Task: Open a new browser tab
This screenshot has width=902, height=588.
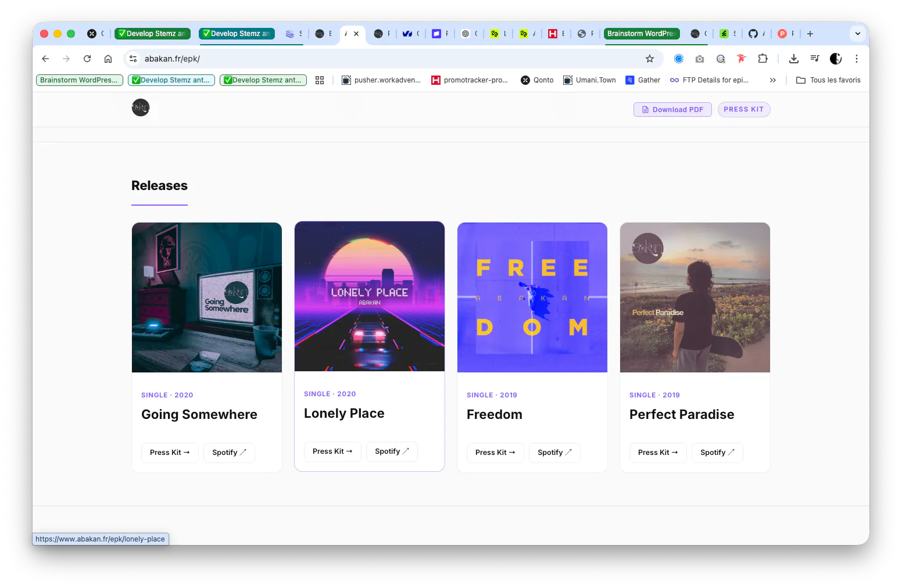Action: point(810,34)
